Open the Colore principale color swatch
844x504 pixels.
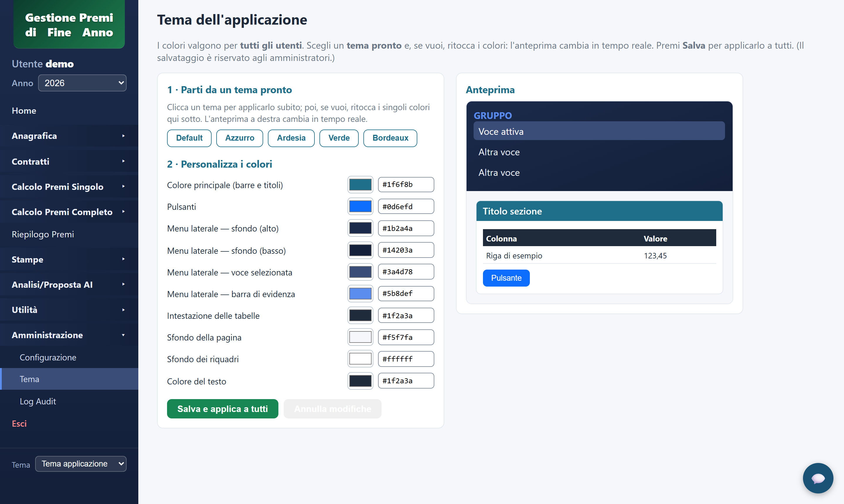click(x=360, y=184)
